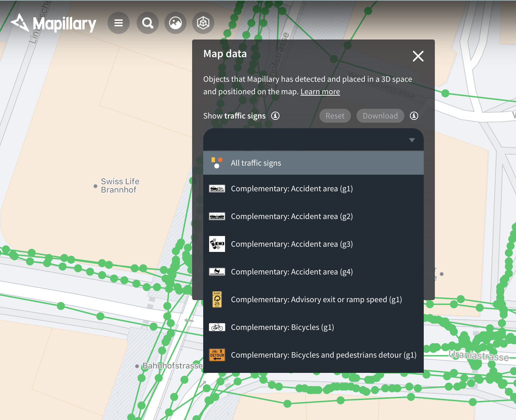The image size is (516, 420).
Task: Click the Accident area g4 sign icon
Action: 217,272
